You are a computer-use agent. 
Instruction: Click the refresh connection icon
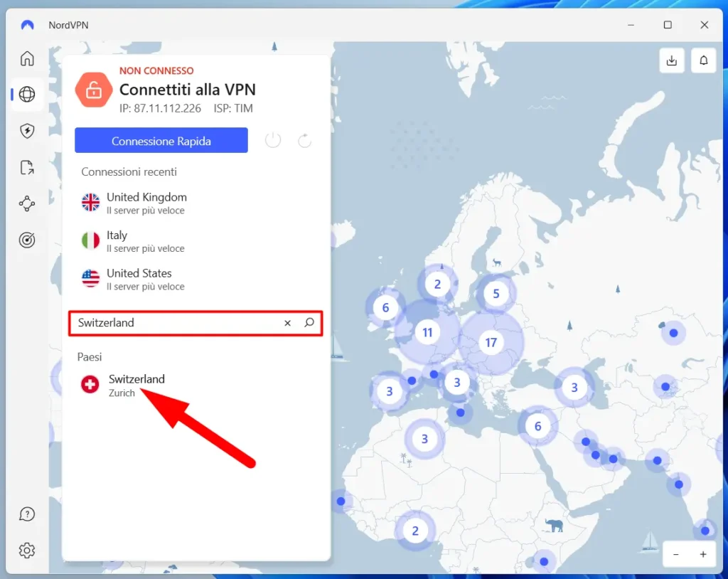click(x=305, y=141)
